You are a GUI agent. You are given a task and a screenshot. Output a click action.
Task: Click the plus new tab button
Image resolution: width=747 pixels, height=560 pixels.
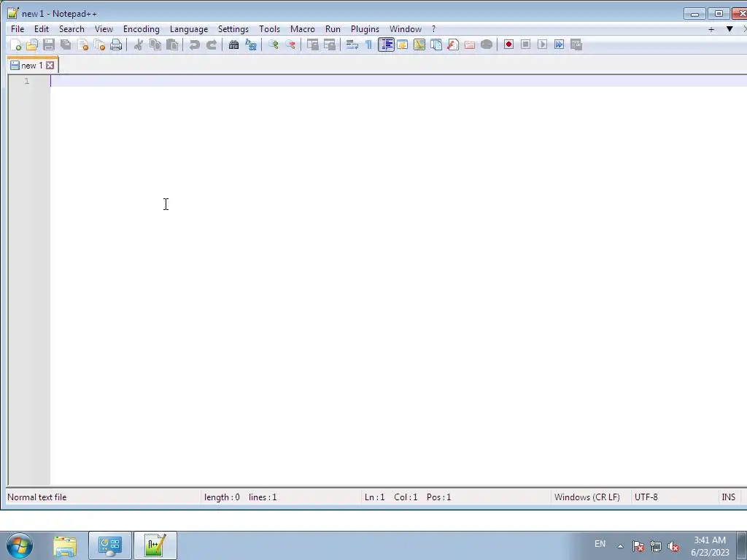point(711,29)
